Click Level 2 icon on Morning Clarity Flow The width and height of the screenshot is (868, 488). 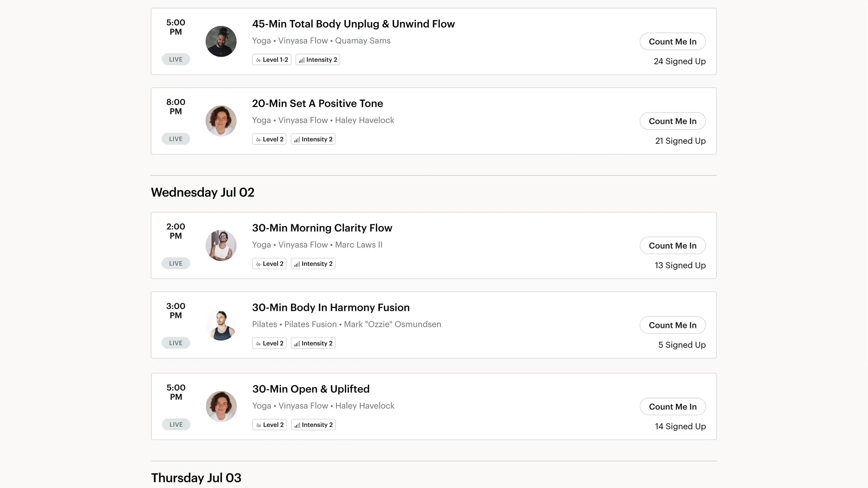coord(258,264)
